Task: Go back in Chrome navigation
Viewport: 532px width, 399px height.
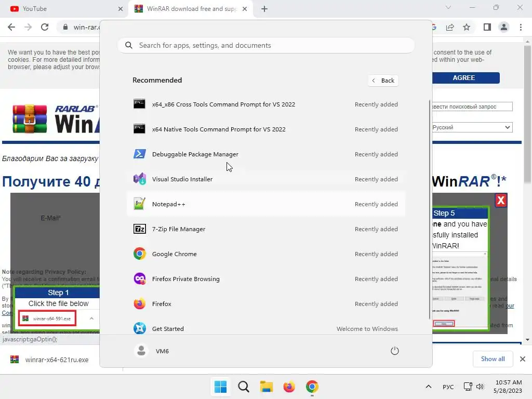Action: tap(11, 27)
